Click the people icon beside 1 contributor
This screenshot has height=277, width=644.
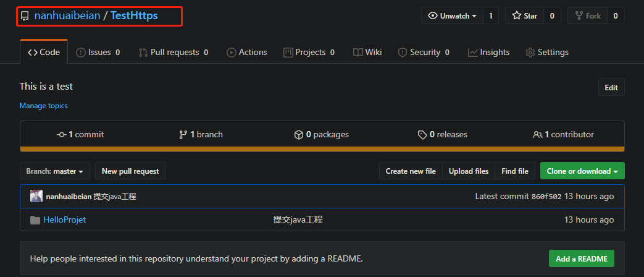coord(537,135)
